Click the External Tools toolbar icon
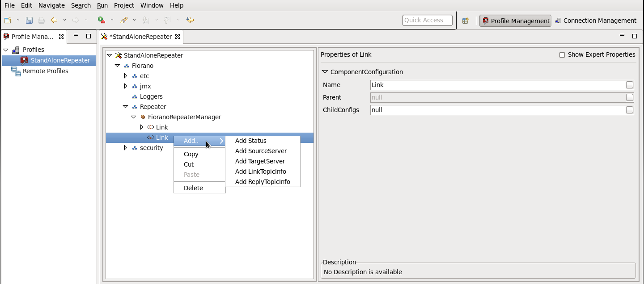This screenshot has width=644, height=284. tap(124, 20)
